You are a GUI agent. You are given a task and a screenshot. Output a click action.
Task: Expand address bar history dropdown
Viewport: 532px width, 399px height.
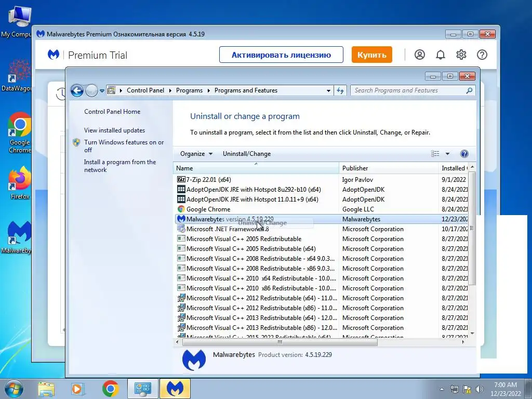[328, 90]
